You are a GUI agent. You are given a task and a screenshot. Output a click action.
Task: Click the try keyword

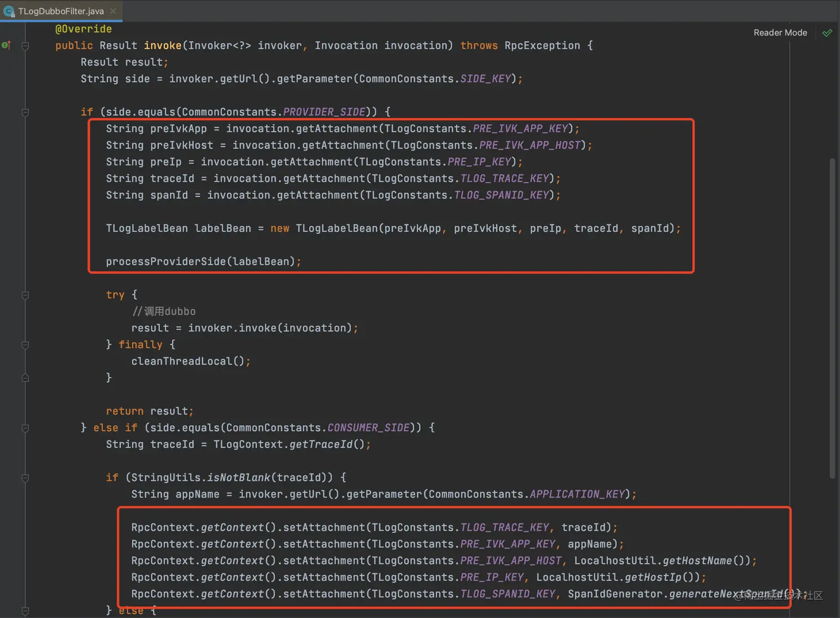(x=116, y=295)
